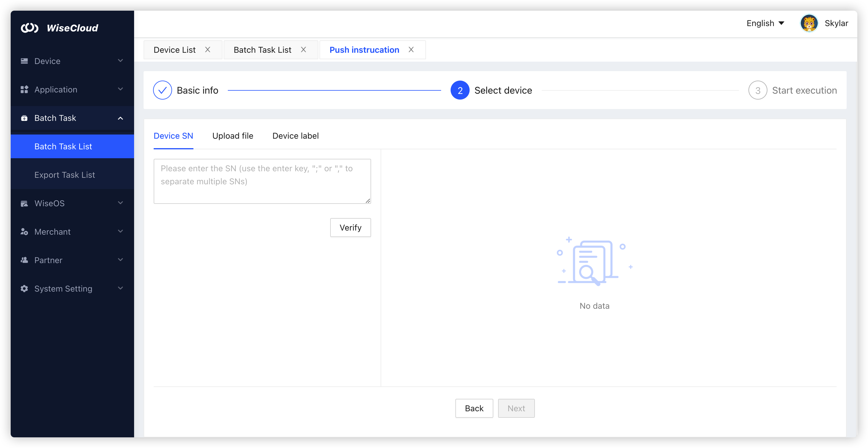Click the Application grid icon

24,89
